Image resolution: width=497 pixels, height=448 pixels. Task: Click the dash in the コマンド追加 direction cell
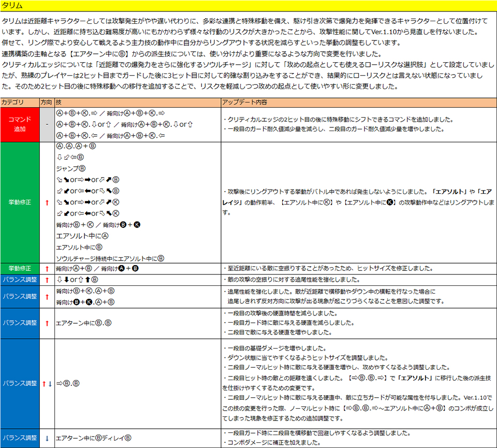tap(47, 124)
